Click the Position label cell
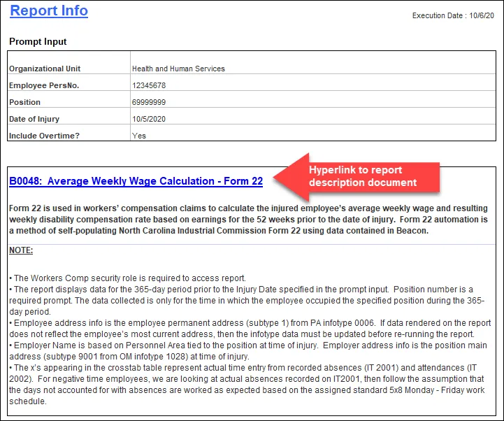 24,102
